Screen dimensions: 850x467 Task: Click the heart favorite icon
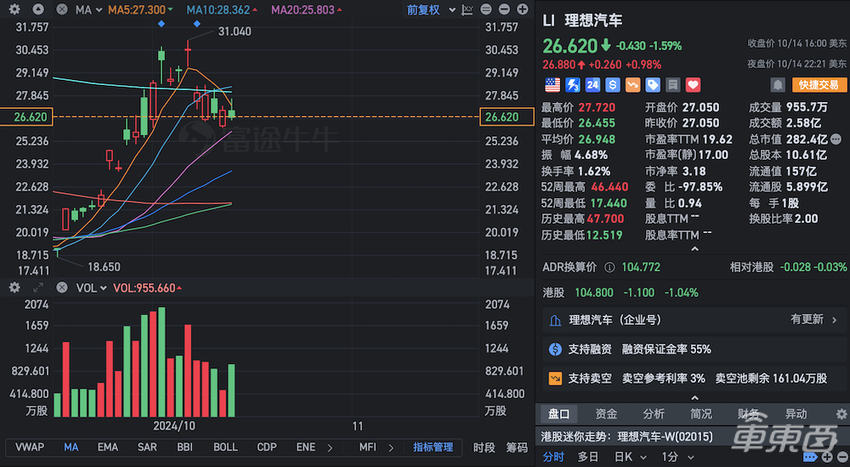click(x=693, y=85)
